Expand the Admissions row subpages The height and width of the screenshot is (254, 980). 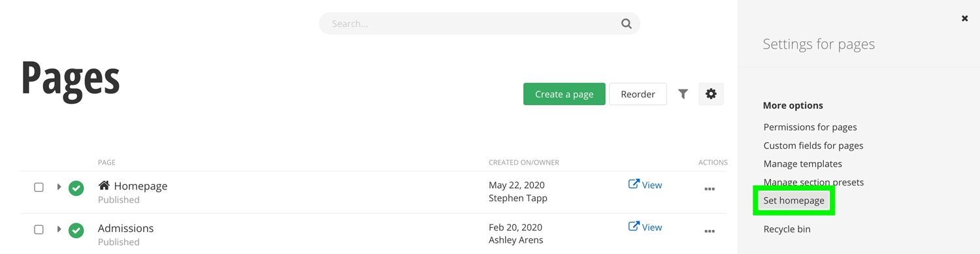pyautogui.click(x=59, y=229)
